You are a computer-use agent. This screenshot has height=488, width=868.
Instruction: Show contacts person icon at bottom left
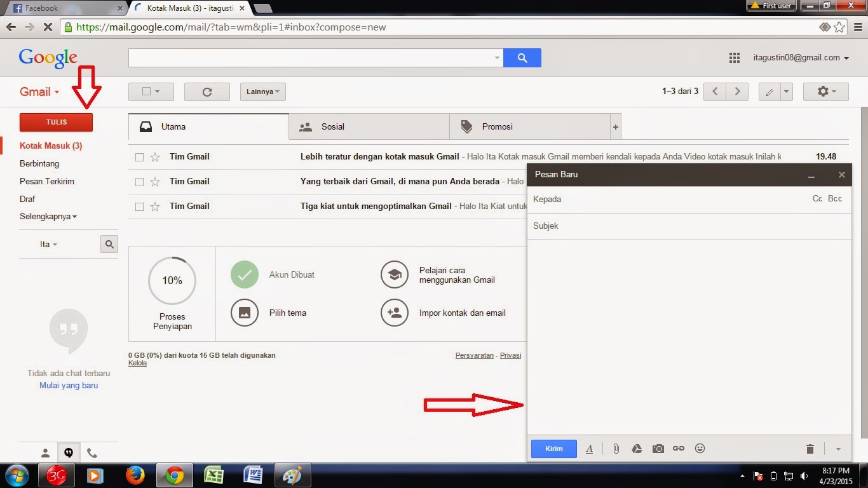pos(45,453)
